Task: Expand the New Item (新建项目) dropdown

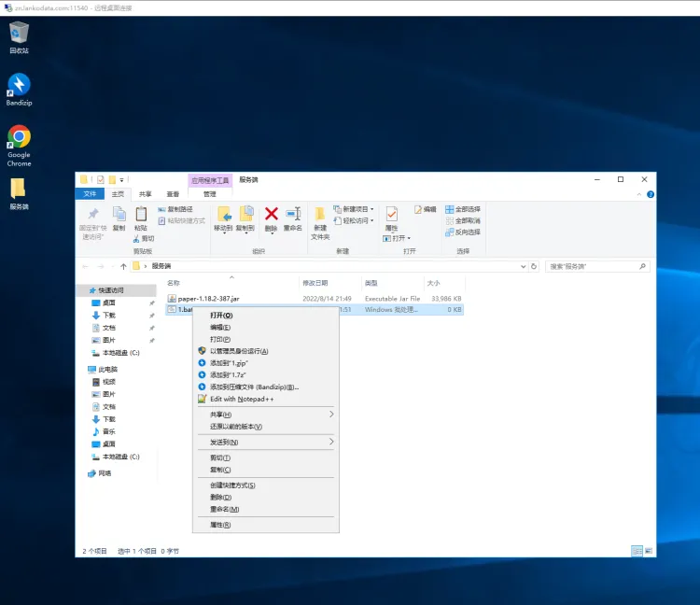Action: point(357,209)
